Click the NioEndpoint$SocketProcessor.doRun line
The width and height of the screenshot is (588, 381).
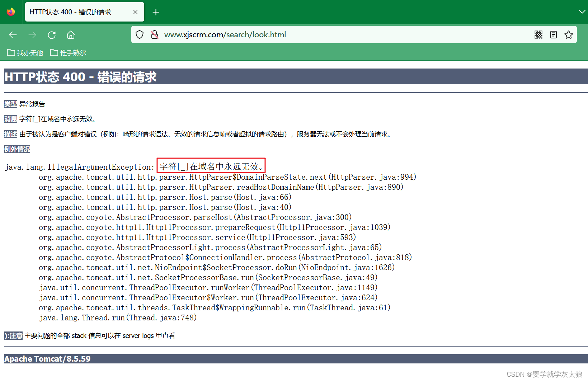click(217, 268)
